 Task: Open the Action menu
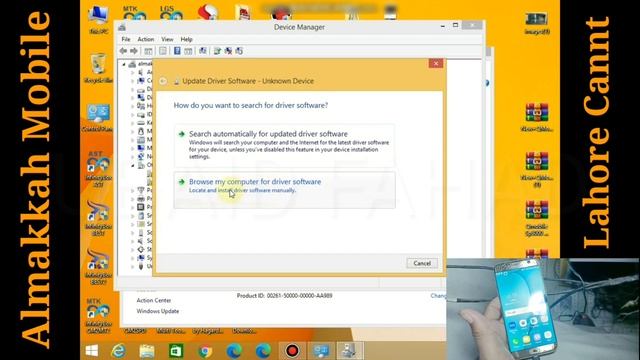[x=146, y=39]
